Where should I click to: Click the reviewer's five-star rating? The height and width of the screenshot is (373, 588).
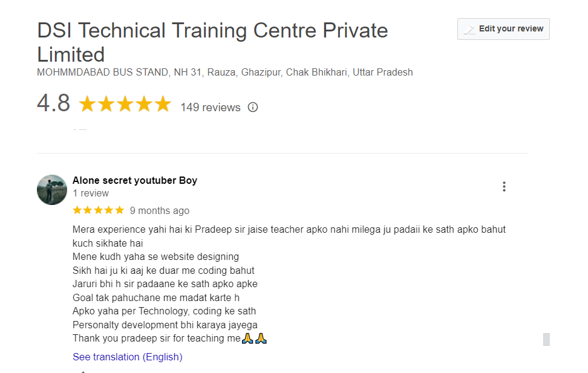point(98,210)
